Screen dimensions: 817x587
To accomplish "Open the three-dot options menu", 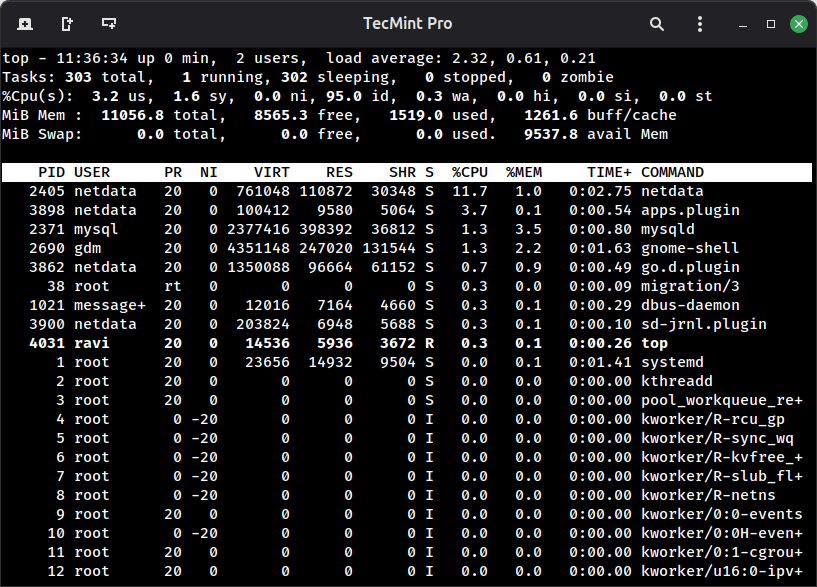I will 700,23.
